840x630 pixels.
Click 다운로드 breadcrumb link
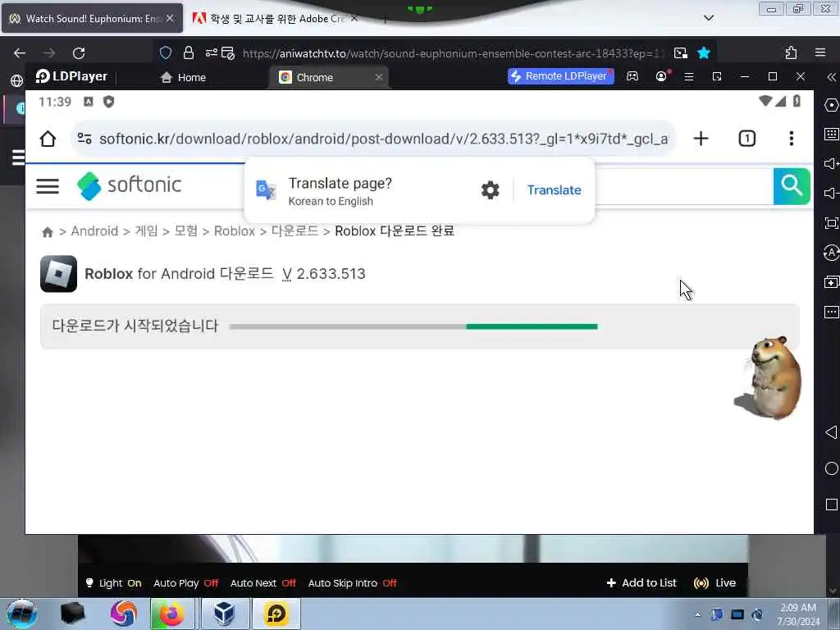tap(294, 231)
